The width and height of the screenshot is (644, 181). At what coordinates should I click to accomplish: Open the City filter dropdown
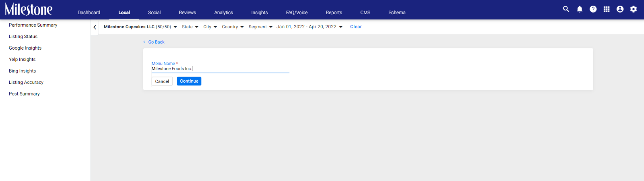point(210,27)
